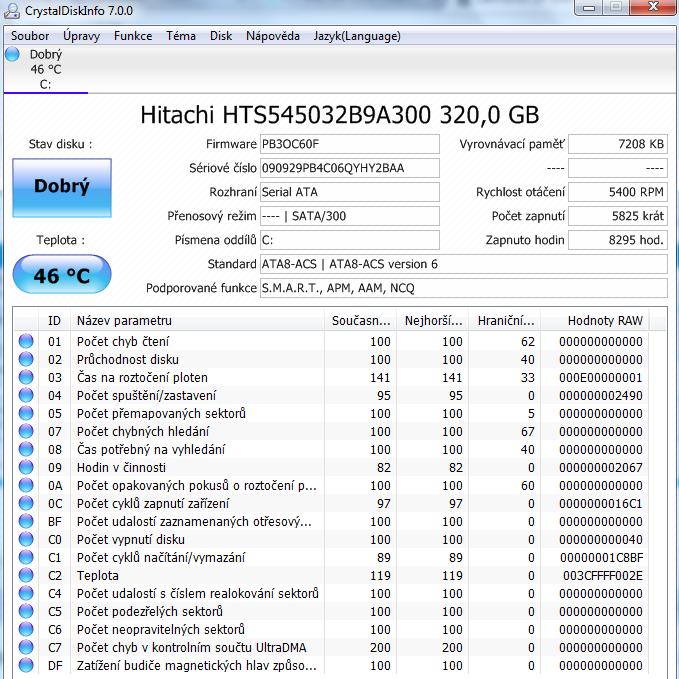Click the Hitachi HTS545032B9A300 model title
679x679 pixels.
click(x=340, y=115)
